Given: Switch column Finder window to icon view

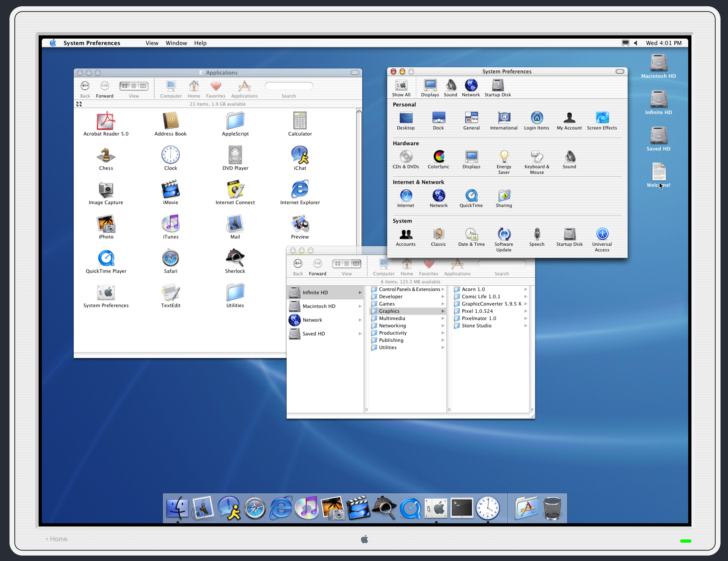Looking at the screenshot, I should 337,264.
